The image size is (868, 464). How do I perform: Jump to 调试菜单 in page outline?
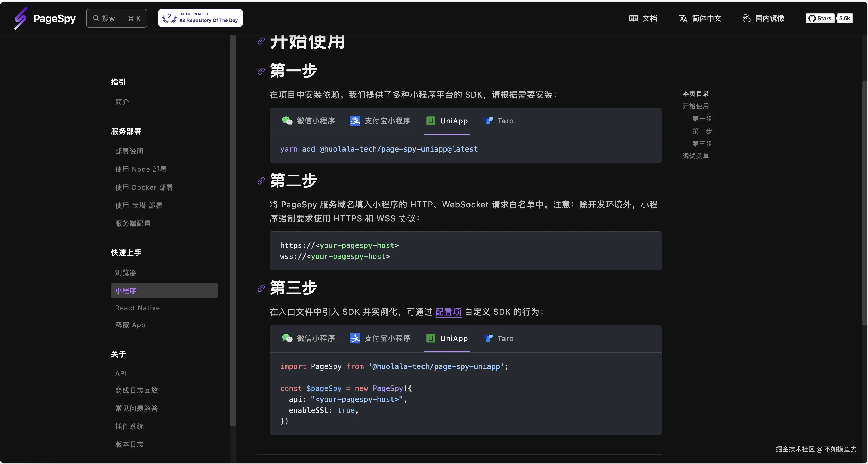(x=695, y=156)
